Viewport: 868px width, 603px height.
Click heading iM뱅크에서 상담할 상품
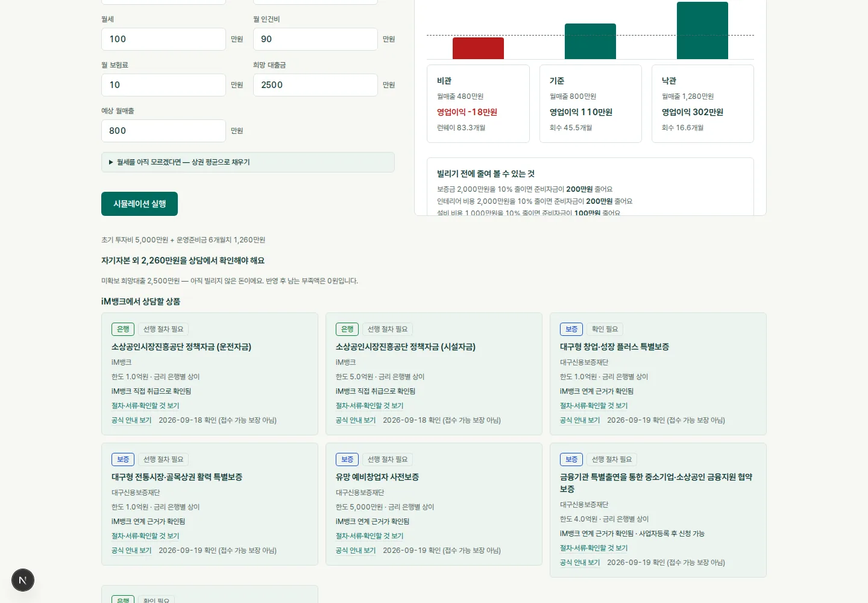click(x=141, y=301)
